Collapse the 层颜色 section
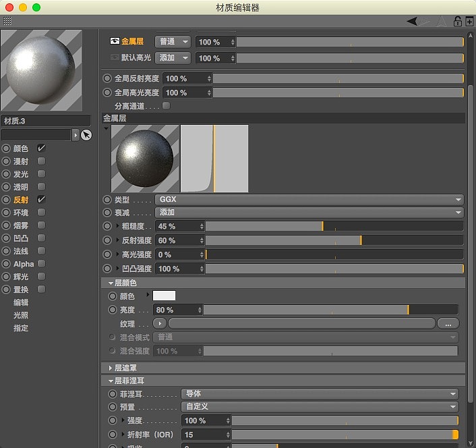Screen dimensions: 476x448 [111, 283]
